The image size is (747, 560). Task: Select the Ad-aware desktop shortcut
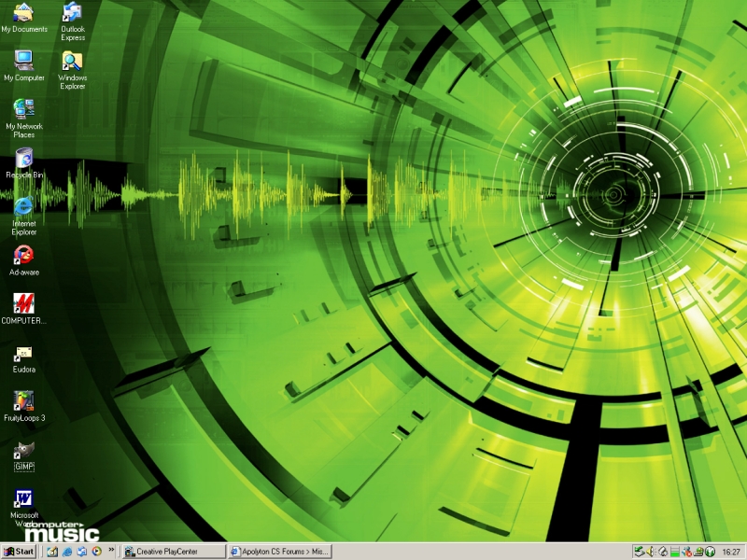click(x=24, y=255)
